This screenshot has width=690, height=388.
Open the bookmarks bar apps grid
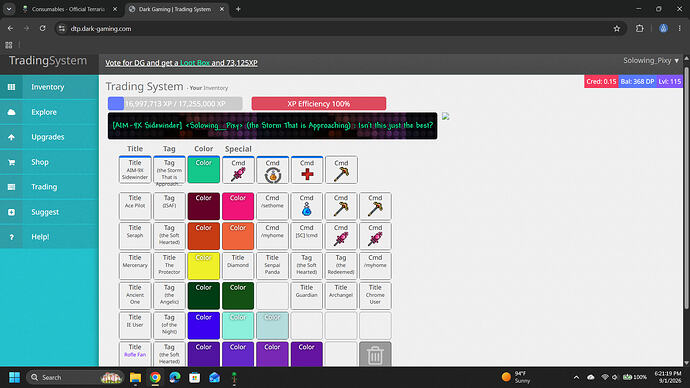(x=9, y=45)
